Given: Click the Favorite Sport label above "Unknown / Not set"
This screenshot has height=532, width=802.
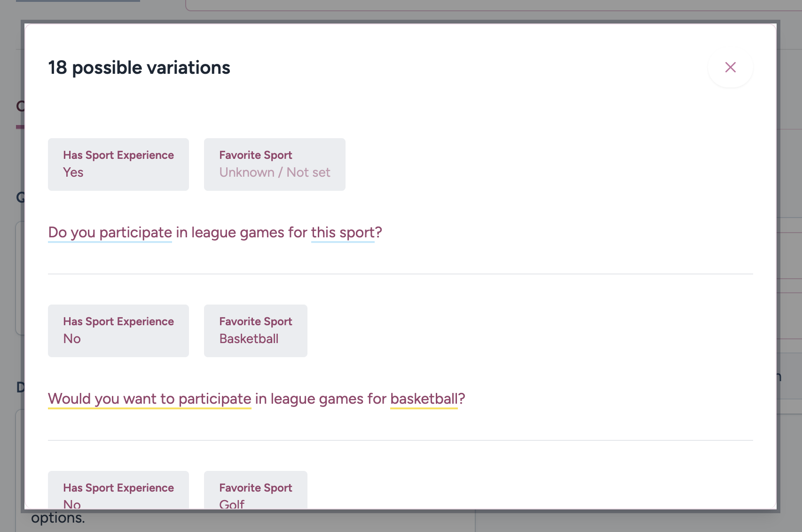Looking at the screenshot, I should [x=255, y=155].
